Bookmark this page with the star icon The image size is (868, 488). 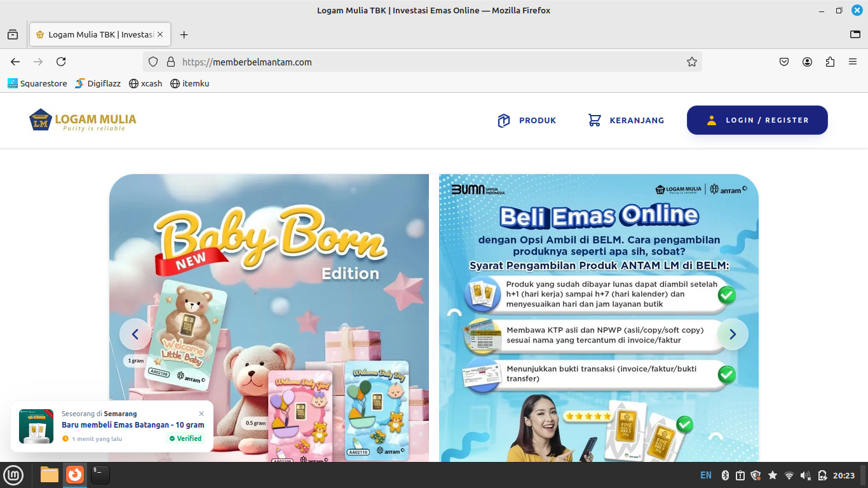point(692,62)
